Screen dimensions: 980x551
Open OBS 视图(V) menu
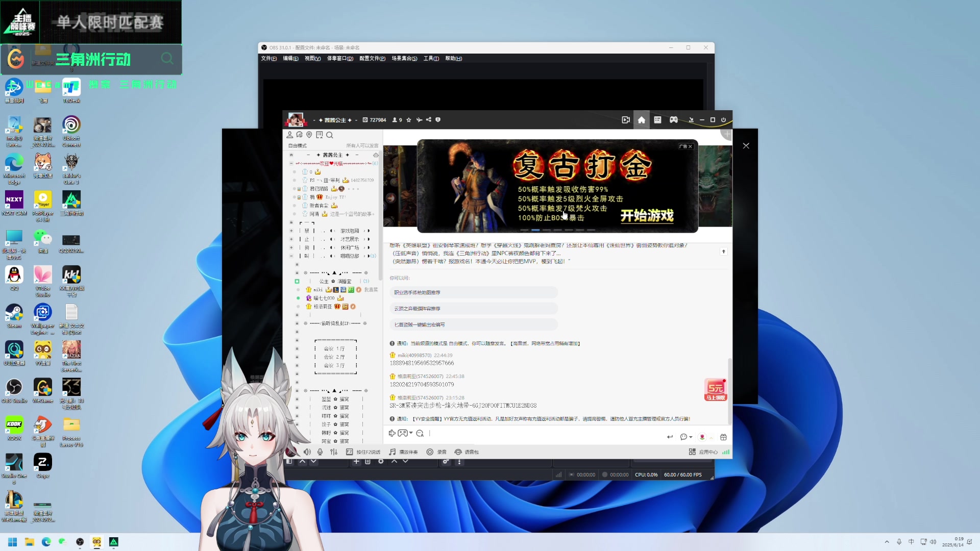click(x=313, y=59)
